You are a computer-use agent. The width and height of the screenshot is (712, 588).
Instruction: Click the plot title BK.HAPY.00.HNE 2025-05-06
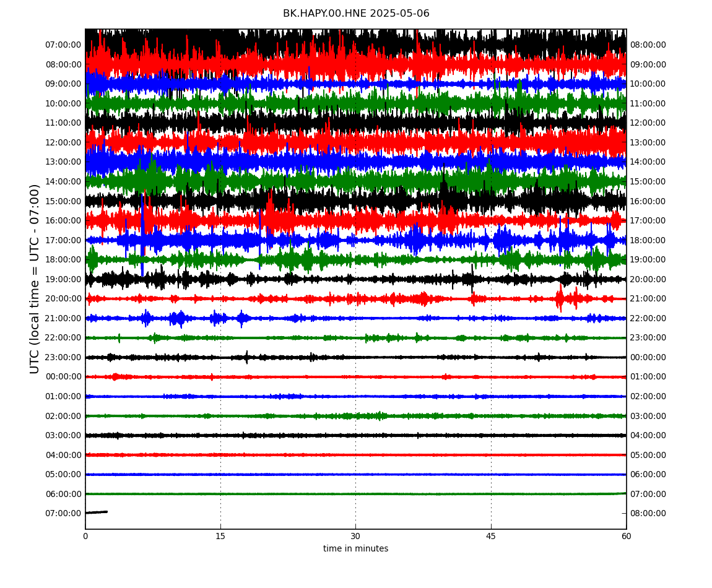356,13
